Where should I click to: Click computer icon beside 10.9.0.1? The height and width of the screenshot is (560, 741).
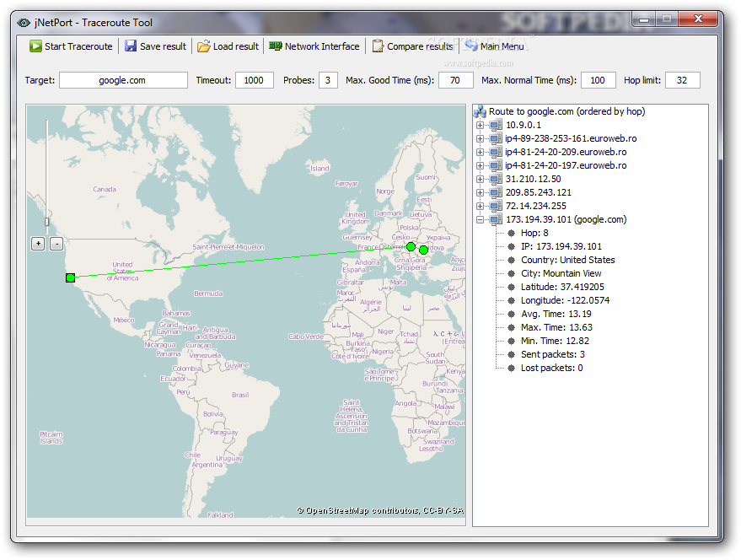pyautogui.click(x=496, y=126)
